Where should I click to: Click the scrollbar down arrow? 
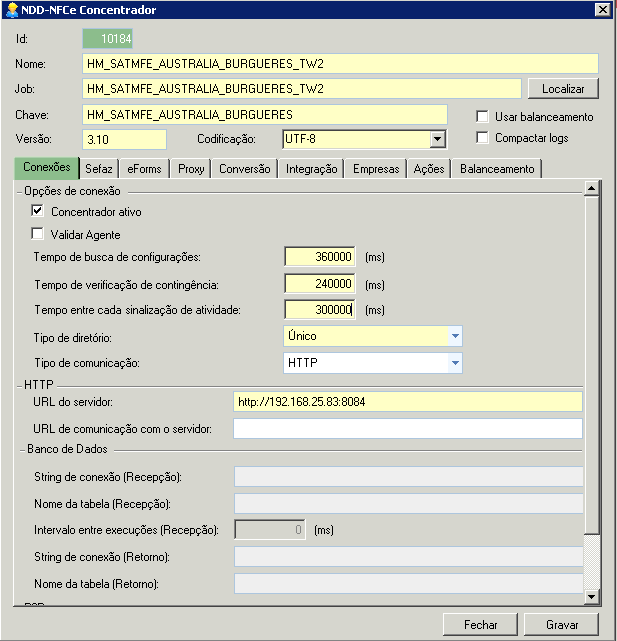pyautogui.click(x=591, y=597)
